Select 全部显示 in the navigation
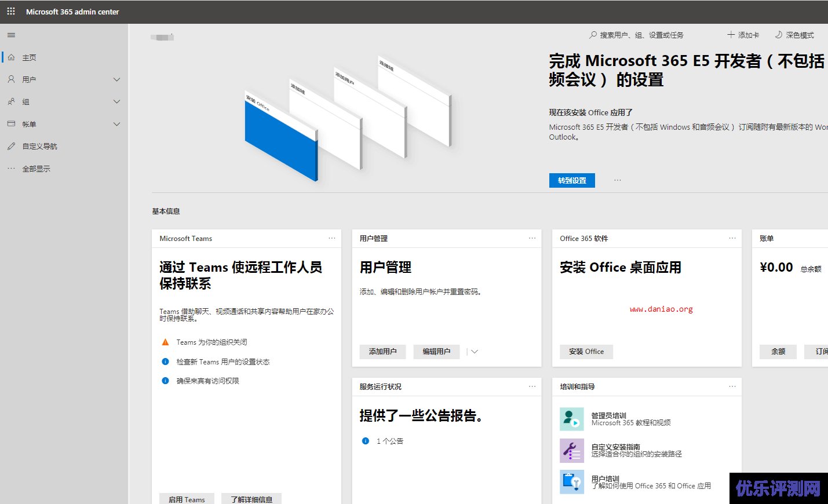Screen dimensions: 828x504 pos(37,169)
